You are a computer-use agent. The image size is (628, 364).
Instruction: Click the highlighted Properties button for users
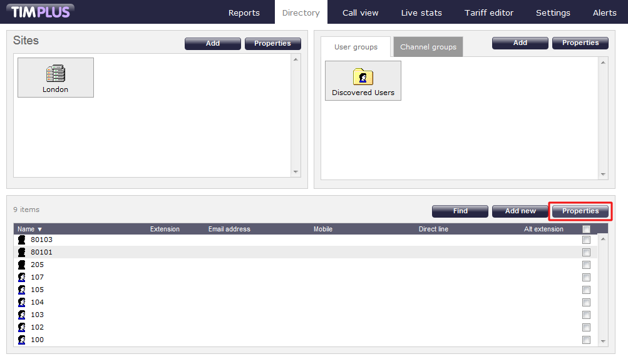tap(580, 211)
